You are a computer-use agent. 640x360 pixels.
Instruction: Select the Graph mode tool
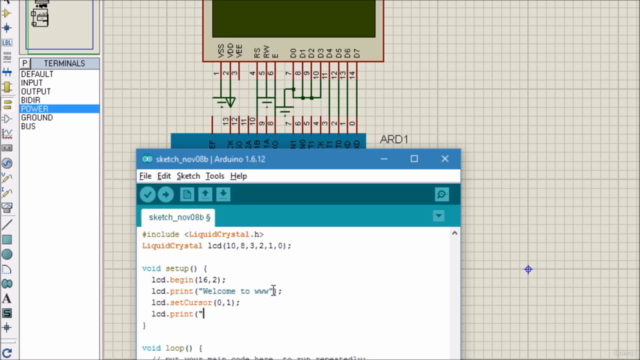[7, 133]
